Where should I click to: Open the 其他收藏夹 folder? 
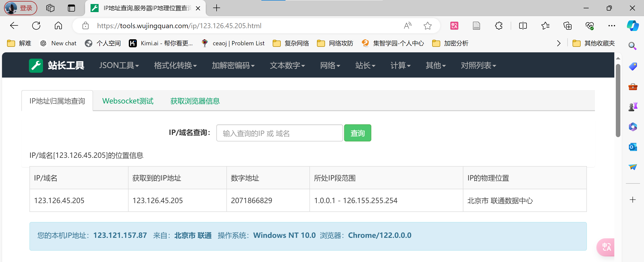[x=594, y=43]
